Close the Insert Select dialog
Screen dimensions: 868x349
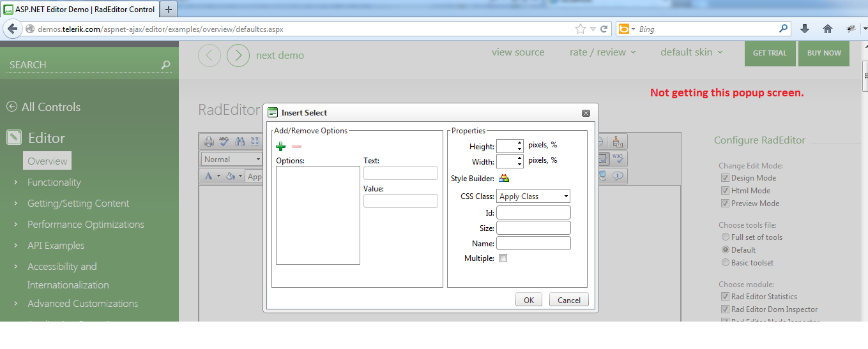(x=586, y=113)
